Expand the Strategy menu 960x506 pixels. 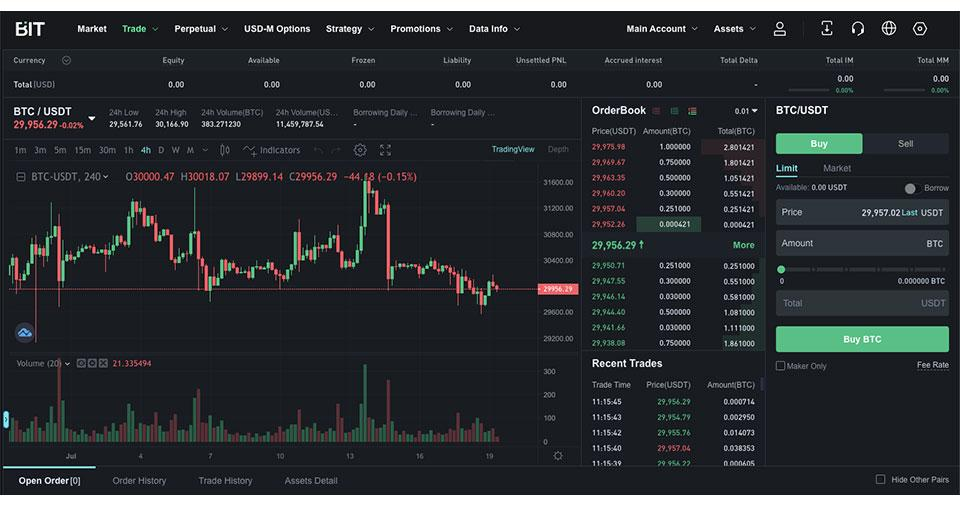click(x=350, y=29)
